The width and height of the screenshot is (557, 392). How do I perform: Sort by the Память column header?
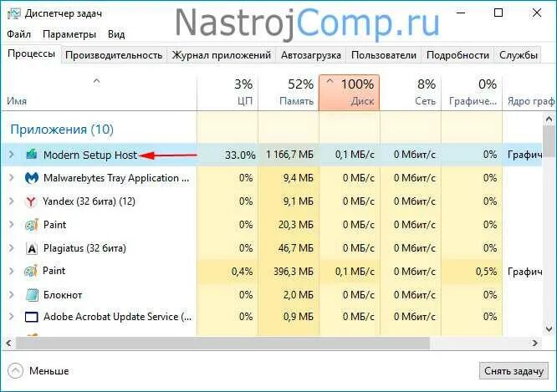click(x=289, y=93)
